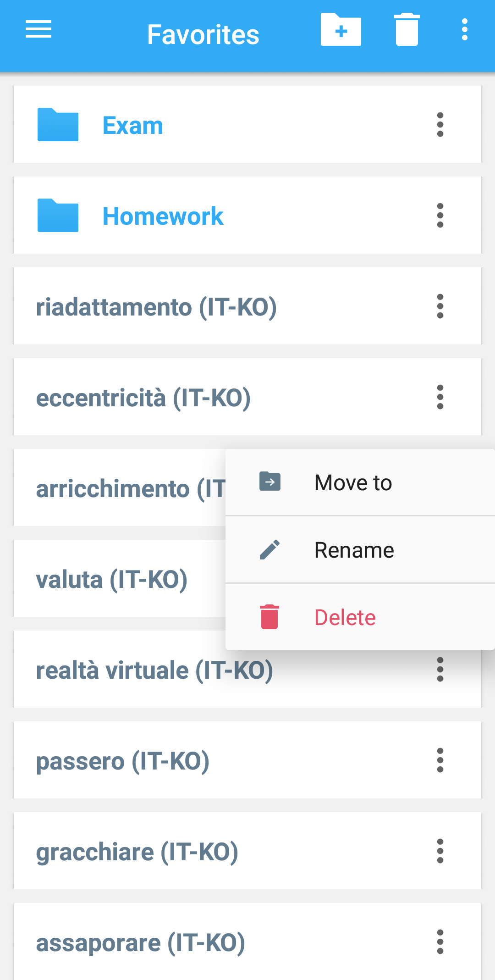Viewport: 495px width, 980px height.
Task: Open the assaporare (IT-KO) entry
Action: (x=140, y=942)
